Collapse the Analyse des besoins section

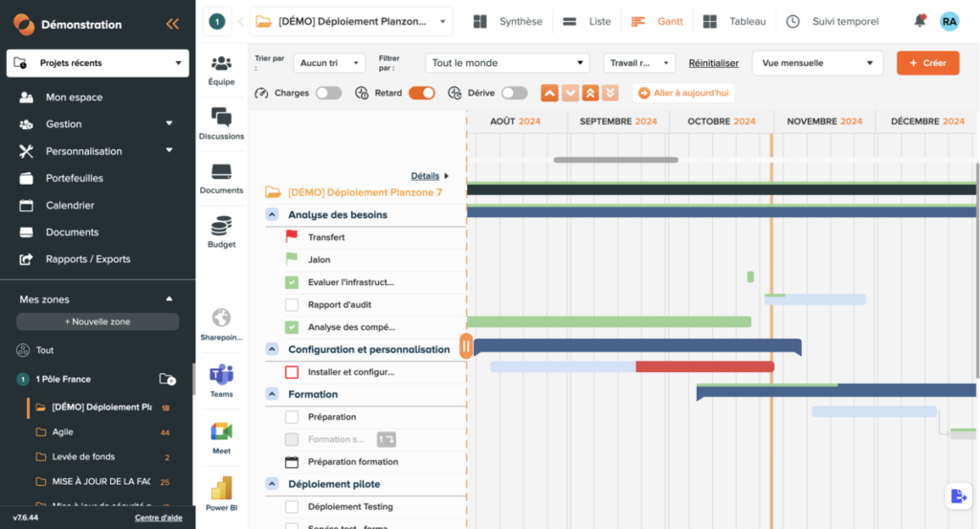[x=273, y=215]
